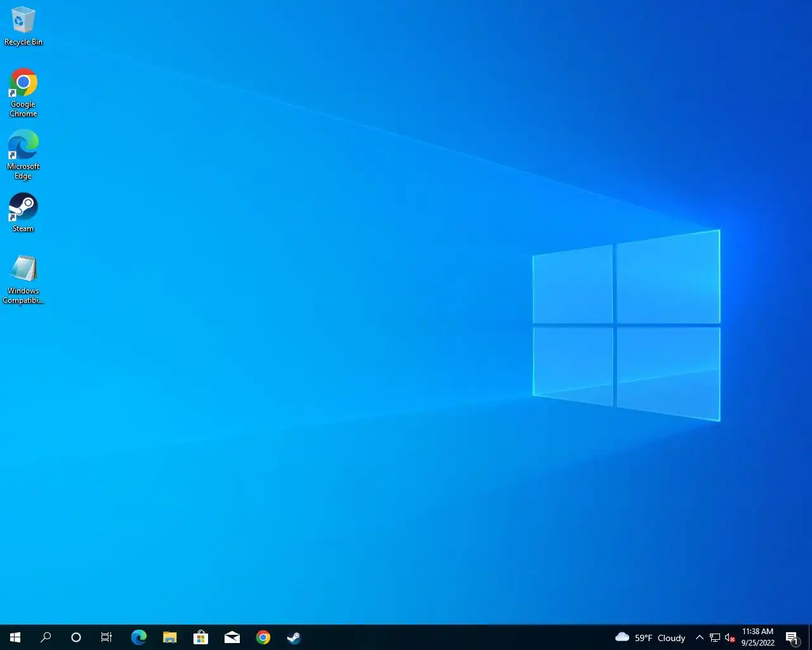Select the Microsoft Edge desktop shortcut

[x=23, y=154]
